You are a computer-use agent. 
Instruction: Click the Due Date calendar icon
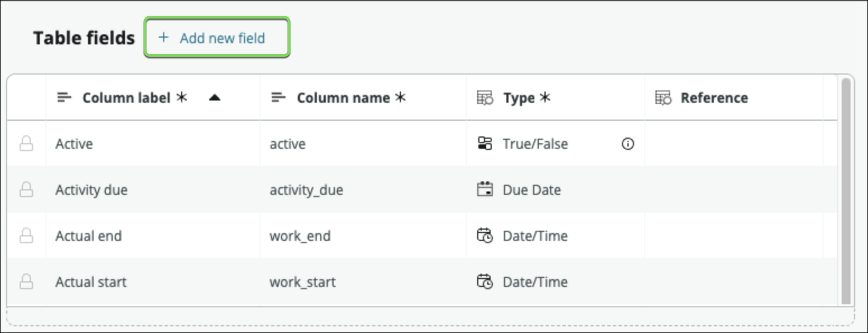[x=484, y=190]
